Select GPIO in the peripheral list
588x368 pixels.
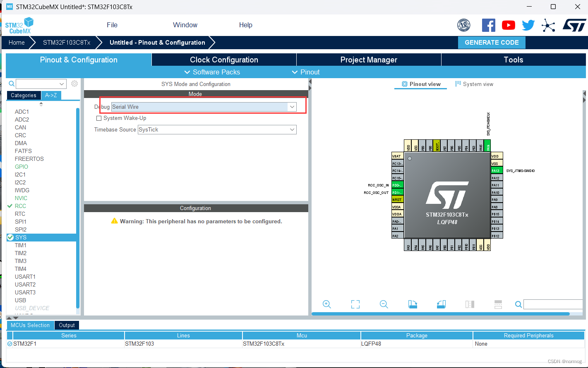tap(22, 167)
